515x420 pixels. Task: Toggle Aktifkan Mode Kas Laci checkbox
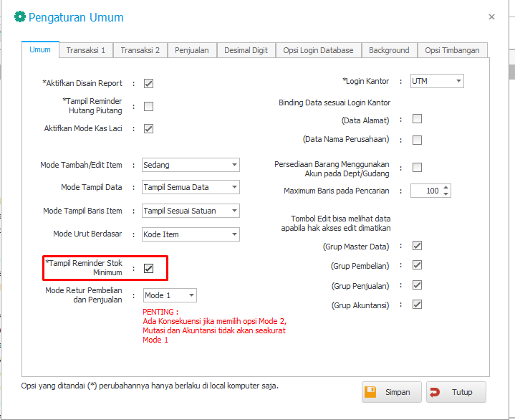pyautogui.click(x=149, y=129)
